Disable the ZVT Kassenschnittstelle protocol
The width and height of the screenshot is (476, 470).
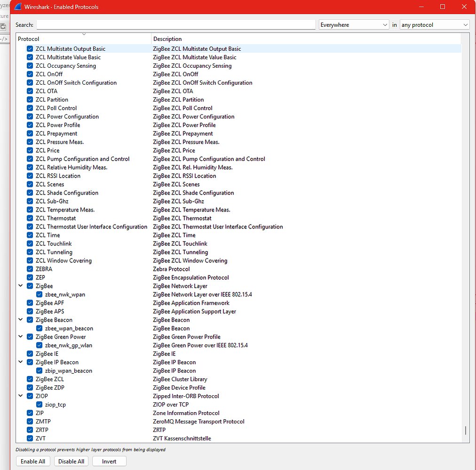tap(30, 438)
